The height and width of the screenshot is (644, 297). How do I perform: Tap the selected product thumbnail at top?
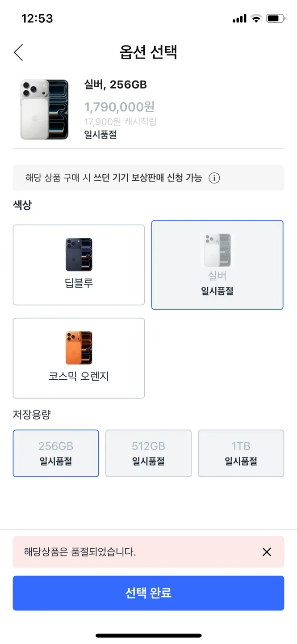click(44, 110)
